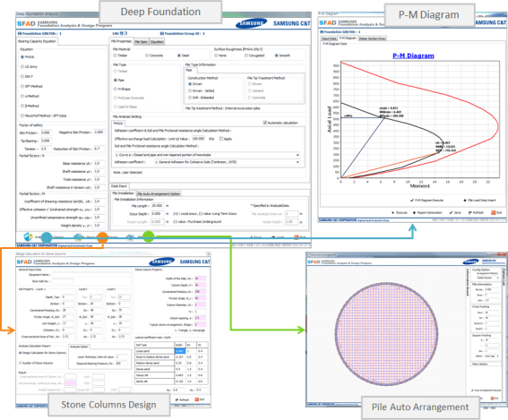
Task: Choose H-Shape pile type
Action: (x=116, y=89)
